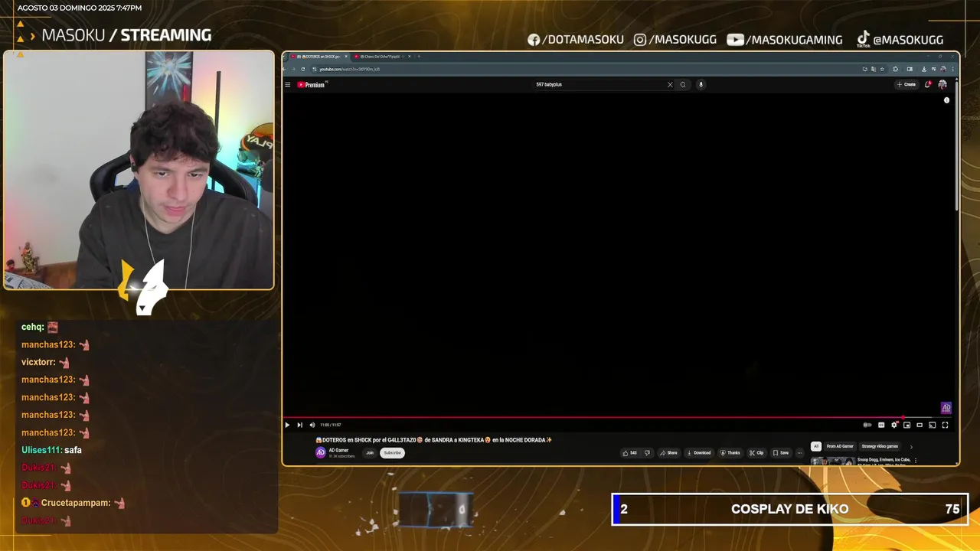Screen dimensions: 980x551
Task: Open YouTube notifications bell
Action: [928, 84]
